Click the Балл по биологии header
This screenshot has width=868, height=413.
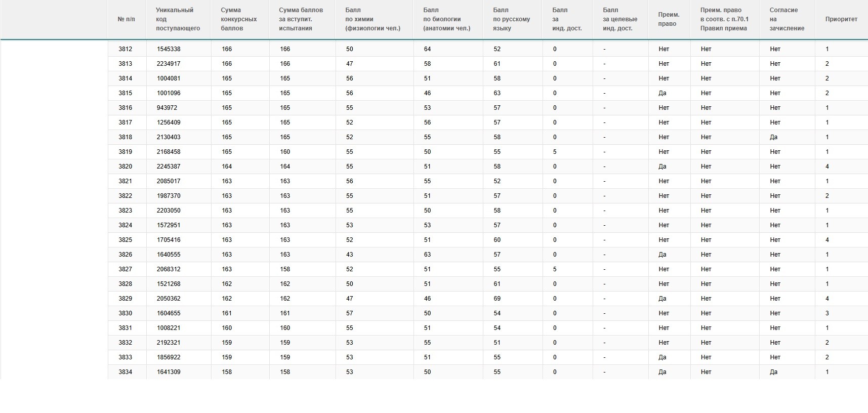click(446, 19)
